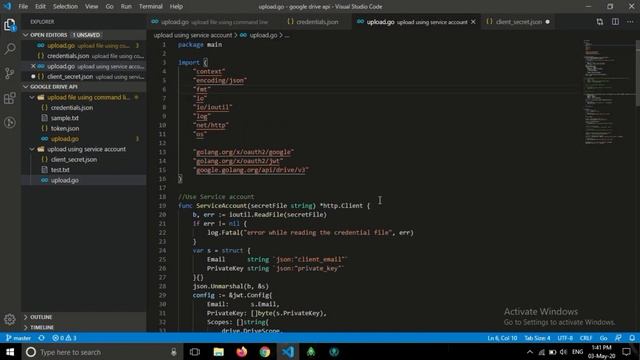Open Windows Action Center notifications
Image resolution: width=640 pixels, height=360 pixels.
(627, 352)
